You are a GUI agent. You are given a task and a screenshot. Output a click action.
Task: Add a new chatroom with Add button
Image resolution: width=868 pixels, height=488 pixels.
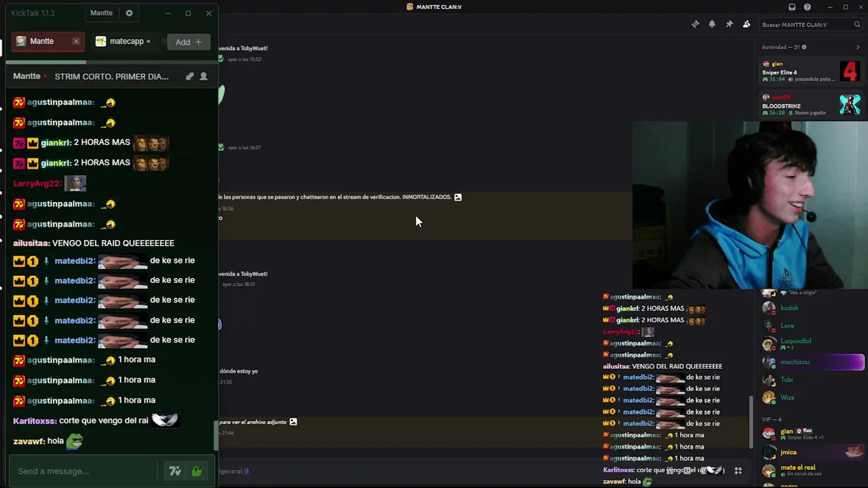[189, 42]
